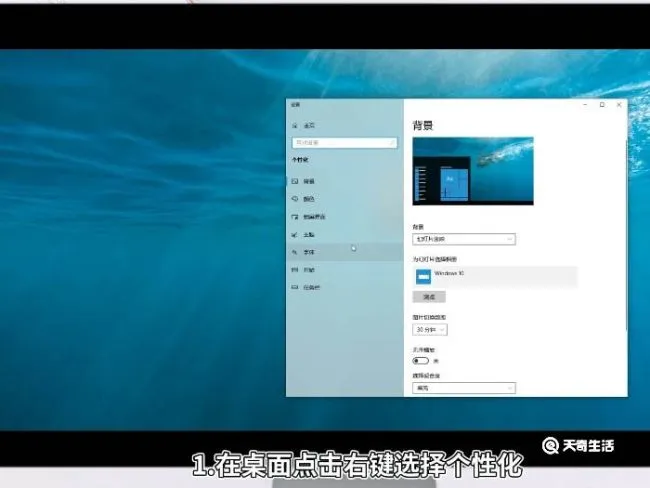This screenshot has width=650, height=488.
Task: Open the 字体 sidebar section
Action: click(344, 252)
